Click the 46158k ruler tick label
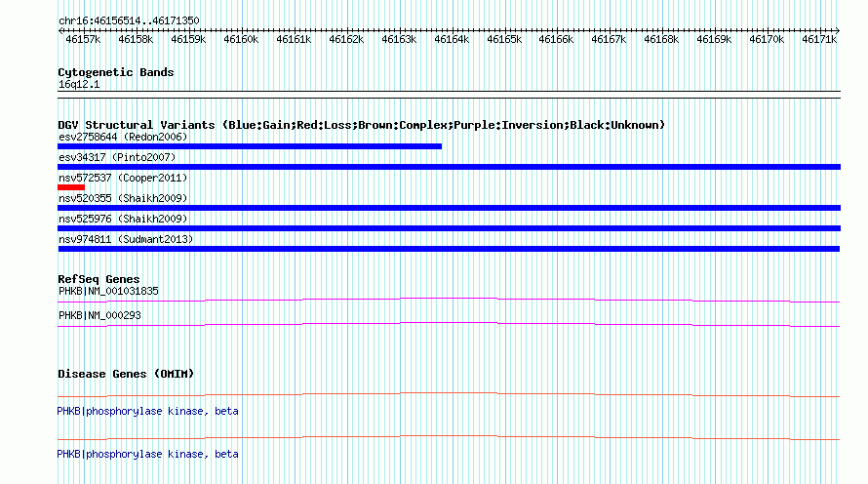 pos(136,39)
